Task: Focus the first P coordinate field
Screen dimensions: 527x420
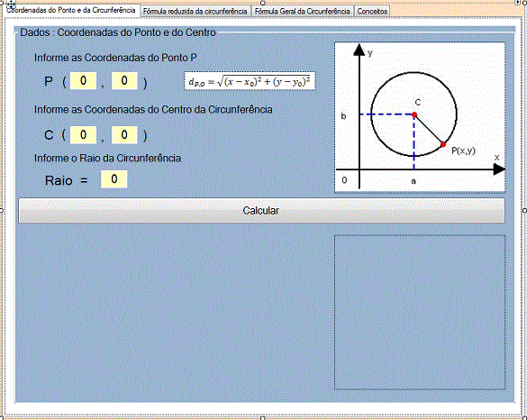Action: click(x=84, y=81)
